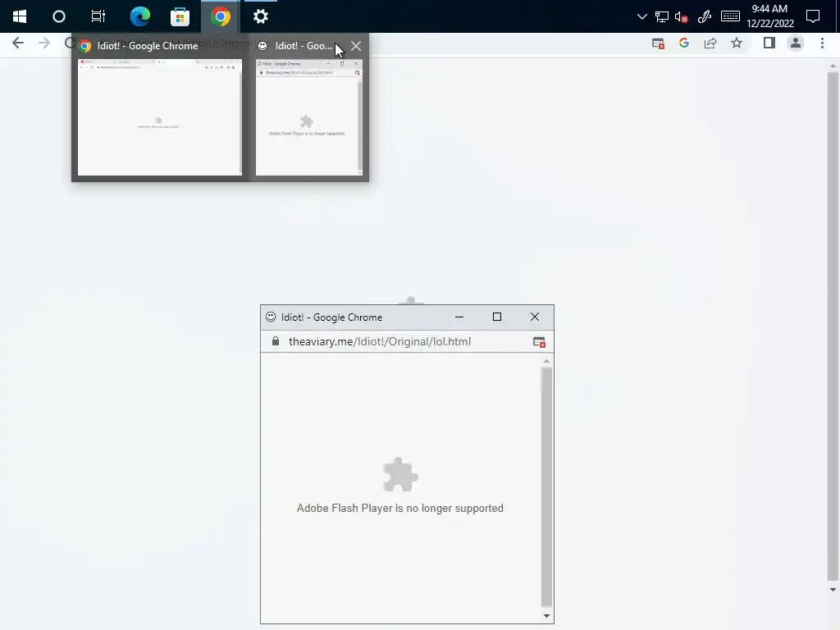
Task: Minimize the small Idiot! popup window
Action: 459,317
